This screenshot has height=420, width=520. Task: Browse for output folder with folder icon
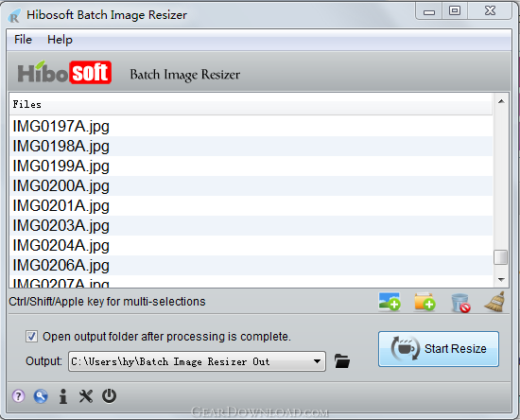(342, 361)
